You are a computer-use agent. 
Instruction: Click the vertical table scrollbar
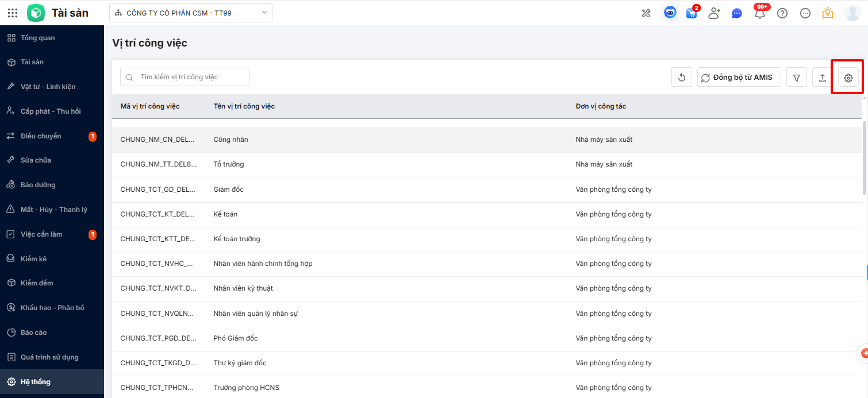coord(865,158)
